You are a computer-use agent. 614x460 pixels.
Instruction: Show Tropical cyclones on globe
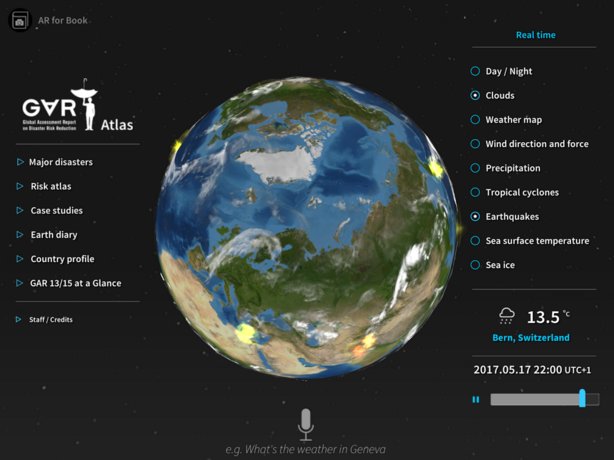475,193
